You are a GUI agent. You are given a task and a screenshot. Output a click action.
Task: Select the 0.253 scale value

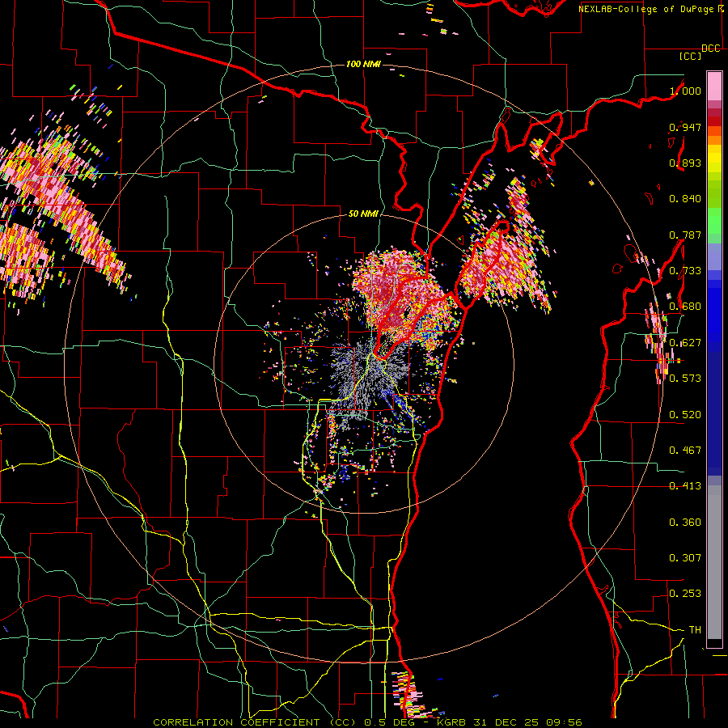point(685,594)
